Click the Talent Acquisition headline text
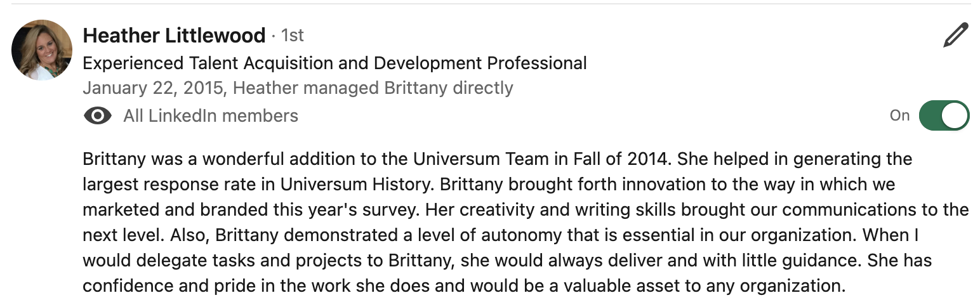980x307 pixels. click(334, 63)
